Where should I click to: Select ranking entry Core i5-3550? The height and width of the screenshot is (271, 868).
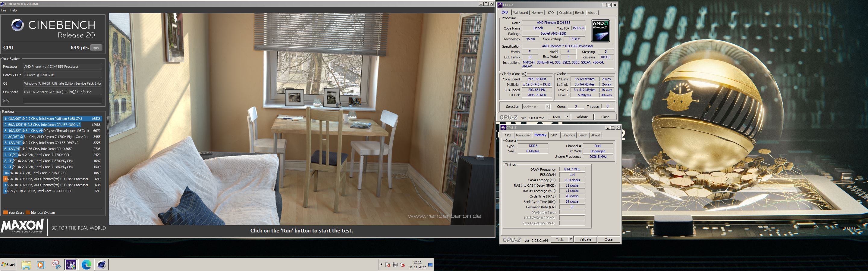(x=52, y=173)
